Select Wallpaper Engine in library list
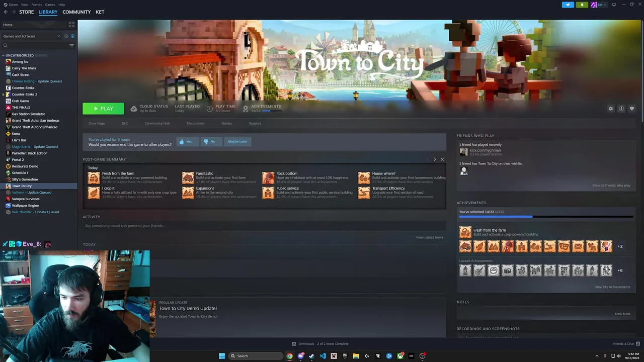The width and height of the screenshot is (644, 362). (25, 205)
